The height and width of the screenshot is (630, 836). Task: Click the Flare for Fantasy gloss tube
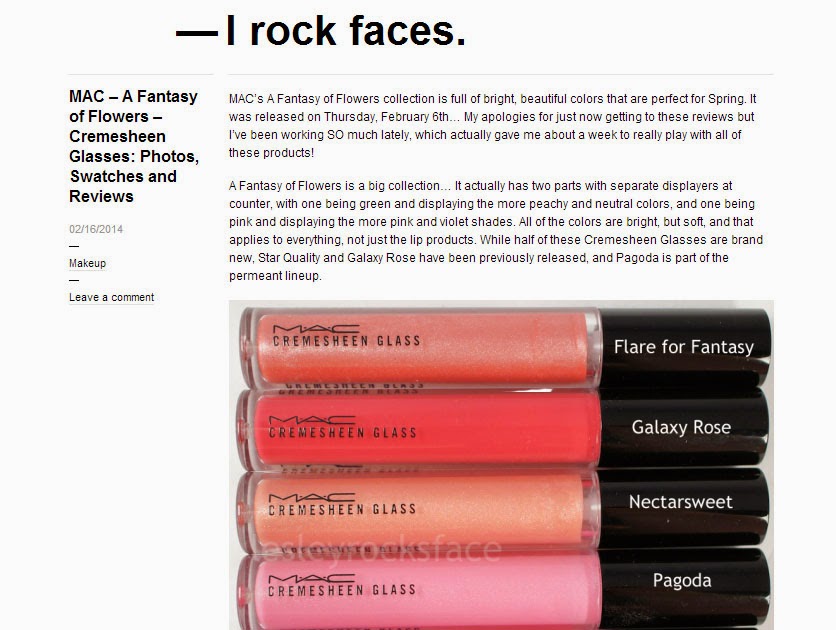[x=421, y=348]
